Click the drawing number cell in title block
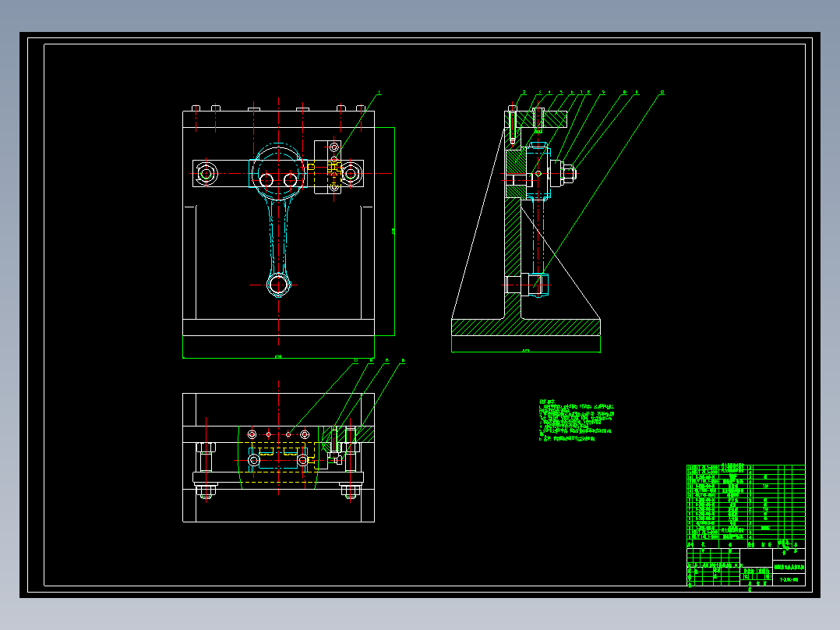The height and width of the screenshot is (630, 840). tap(789, 579)
